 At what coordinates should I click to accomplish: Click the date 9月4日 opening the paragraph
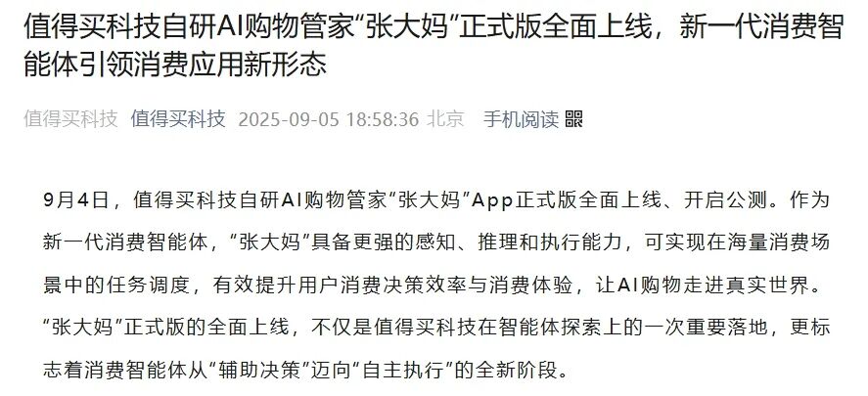[75, 200]
